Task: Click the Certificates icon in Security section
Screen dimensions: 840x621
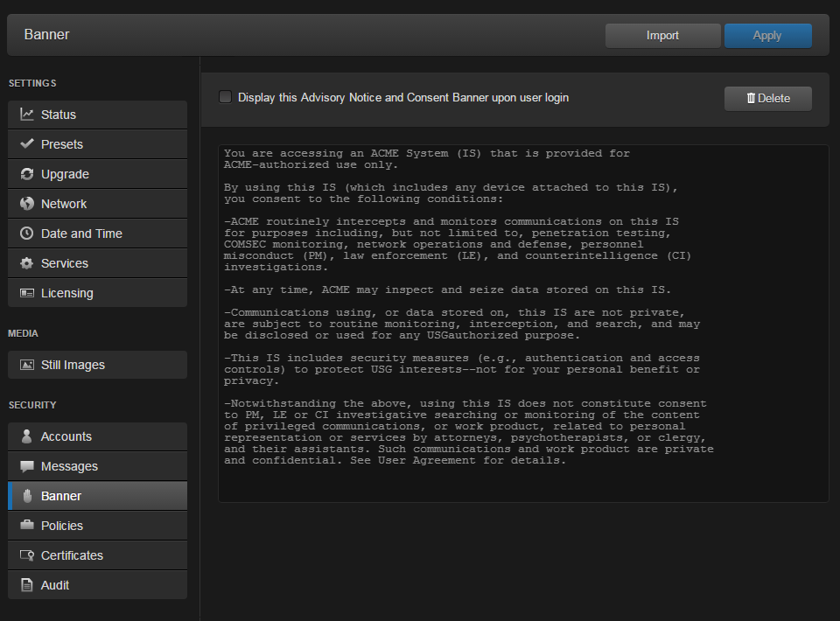Action: click(x=27, y=555)
